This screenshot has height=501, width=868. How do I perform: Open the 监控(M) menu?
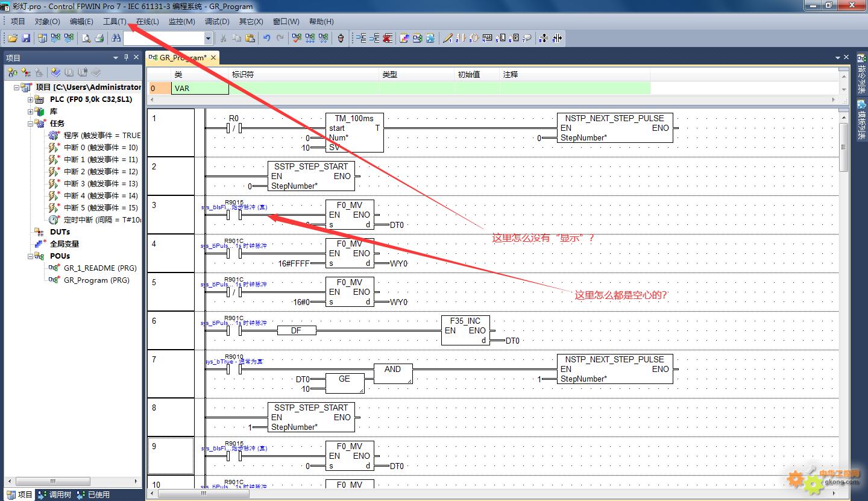click(181, 21)
